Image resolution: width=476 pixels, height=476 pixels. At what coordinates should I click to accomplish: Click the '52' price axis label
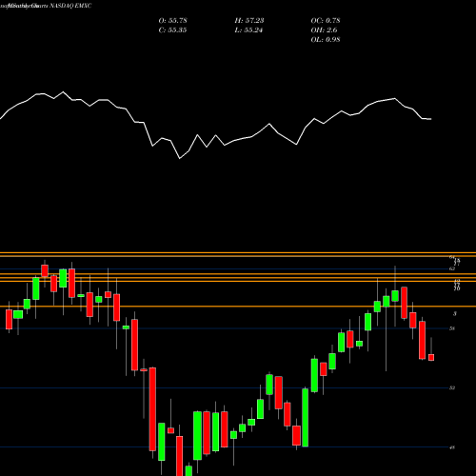[x=452, y=387]
